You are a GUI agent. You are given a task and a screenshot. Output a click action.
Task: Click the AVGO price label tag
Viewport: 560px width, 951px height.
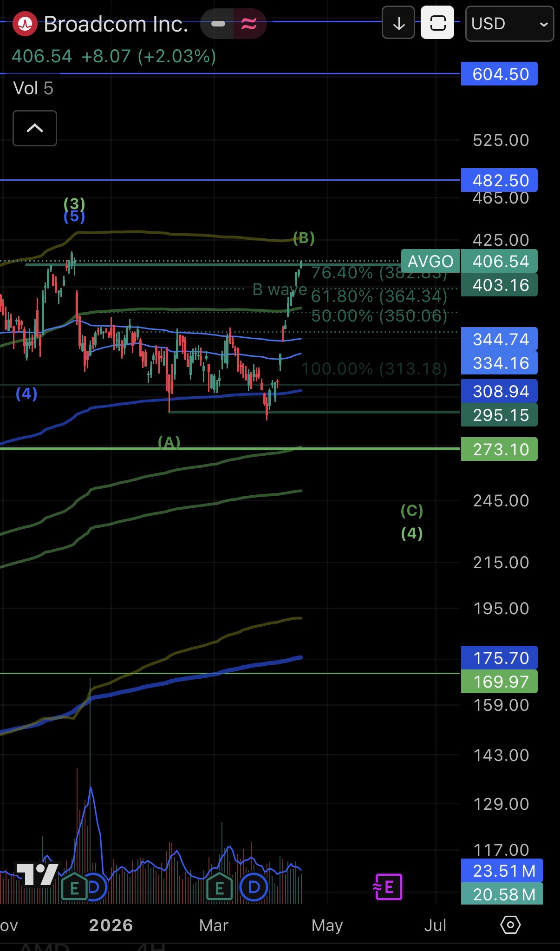430,261
